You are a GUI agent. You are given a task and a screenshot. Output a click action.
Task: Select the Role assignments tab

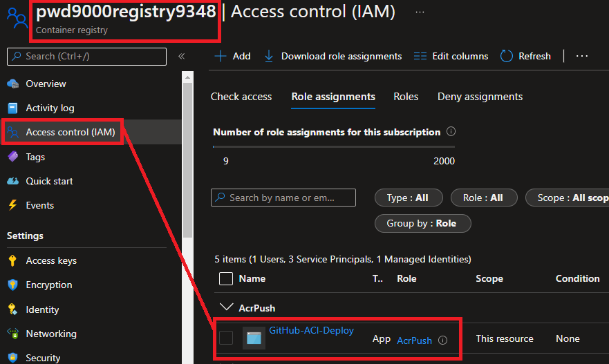333,97
